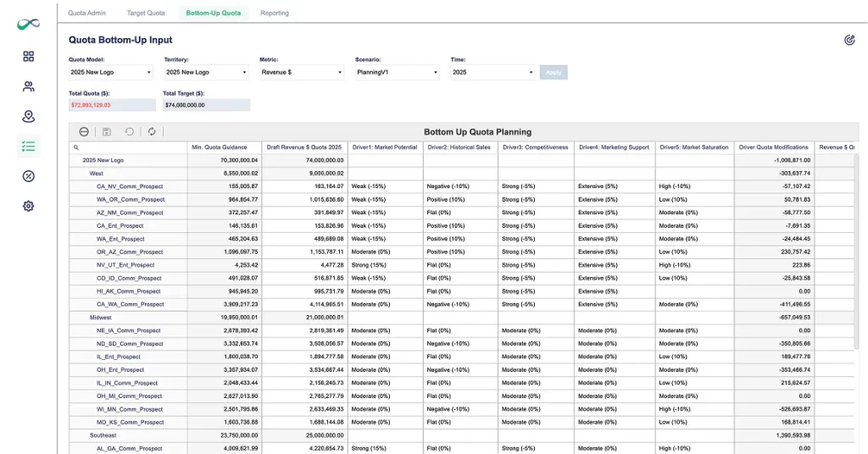Open the Time dropdown set to 2025
This screenshot has height=454, width=868.
[493, 73]
